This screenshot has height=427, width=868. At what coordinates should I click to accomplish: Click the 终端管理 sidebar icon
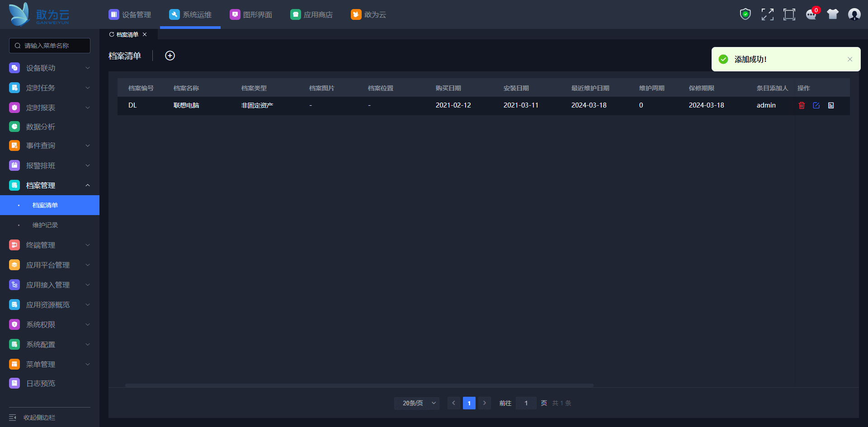pyautogui.click(x=14, y=245)
